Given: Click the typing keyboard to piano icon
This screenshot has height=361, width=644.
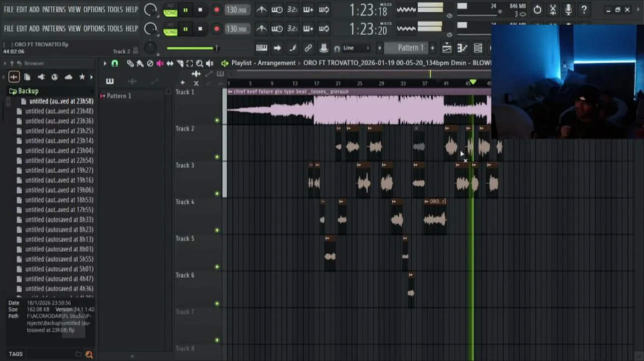Looking at the screenshot, I should point(261,48).
